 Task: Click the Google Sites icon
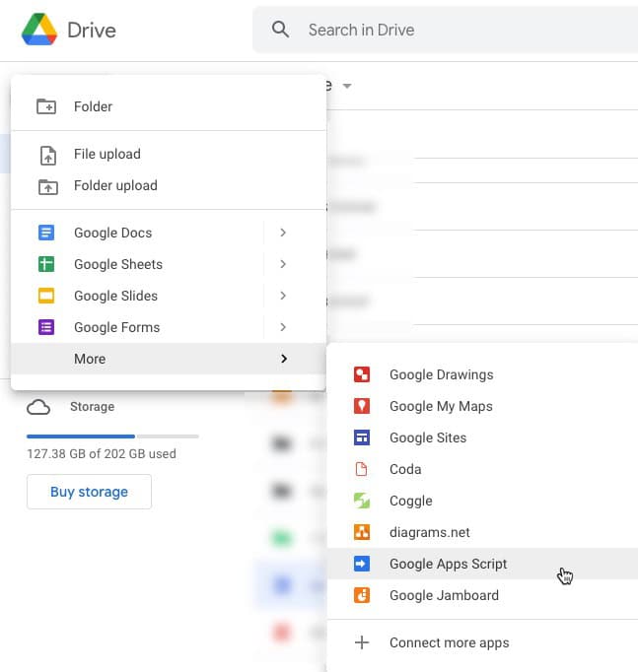pyautogui.click(x=362, y=437)
